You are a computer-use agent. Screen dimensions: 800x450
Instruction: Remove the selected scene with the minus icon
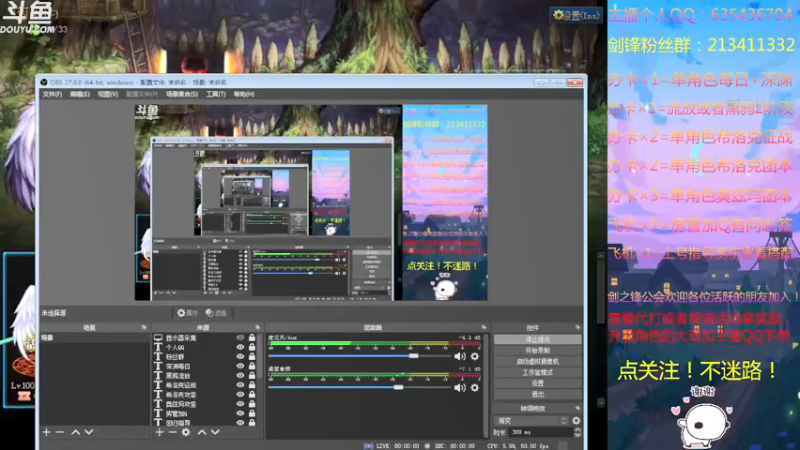click(60, 432)
